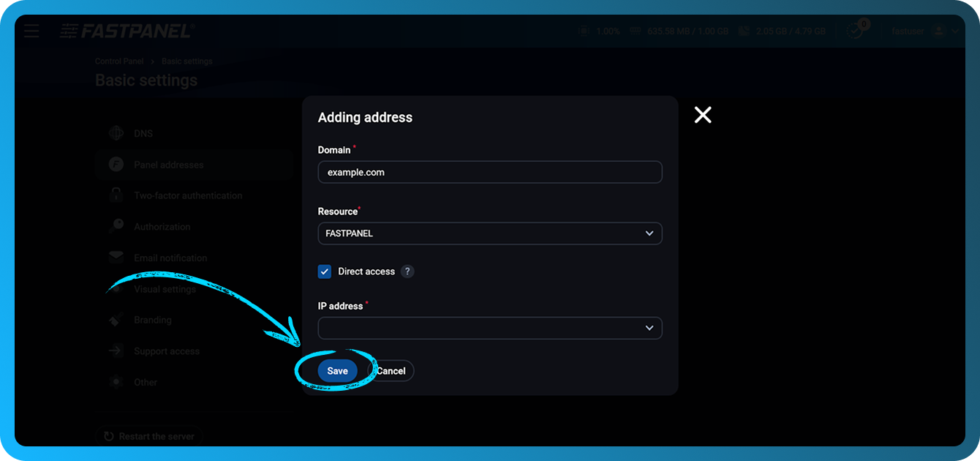Click the Panel addresses icon
980x461 pixels.
click(116, 164)
